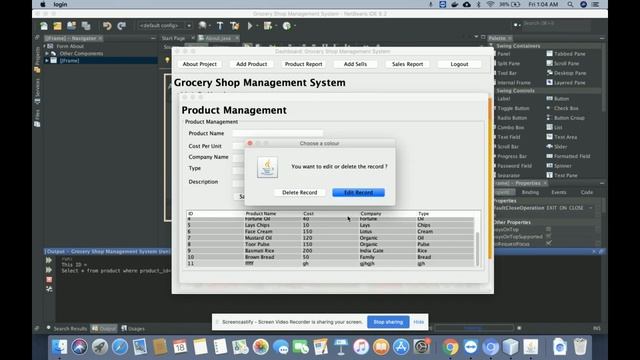The height and width of the screenshot is (360, 640).
Task: Switch to Search Results bottom tab
Action: pyautogui.click(x=67, y=329)
